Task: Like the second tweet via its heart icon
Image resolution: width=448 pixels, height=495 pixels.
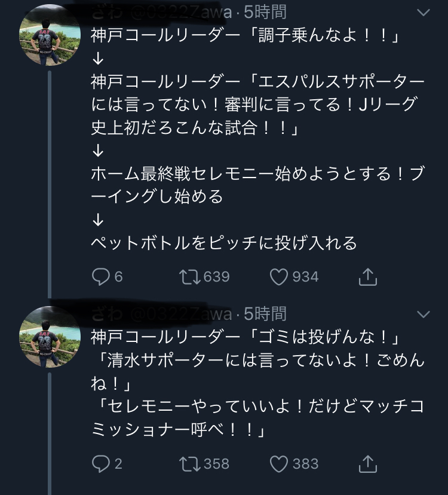Action: point(279,463)
